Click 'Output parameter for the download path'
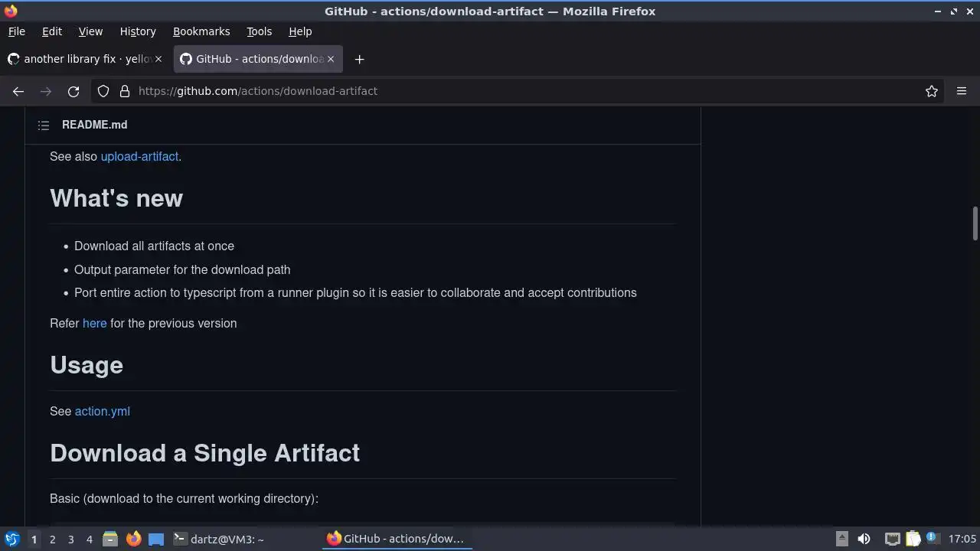Screen dimensions: 980x551 pyautogui.click(x=182, y=269)
